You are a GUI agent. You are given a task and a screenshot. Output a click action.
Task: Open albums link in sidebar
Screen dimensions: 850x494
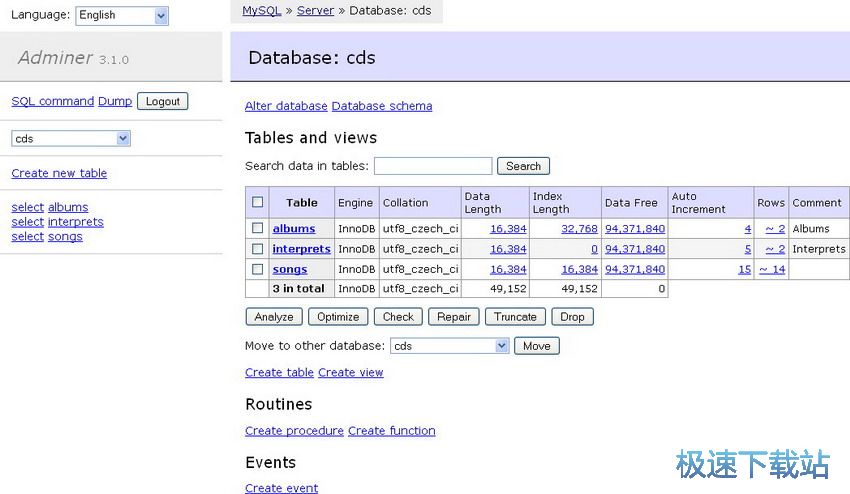(x=68, y=207)
